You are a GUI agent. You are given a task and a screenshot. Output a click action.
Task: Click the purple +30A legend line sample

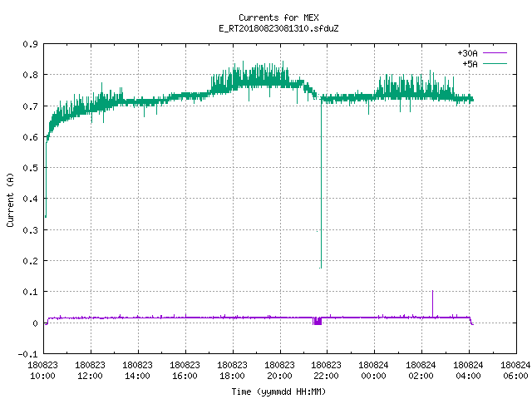click(x=495, y=53)
